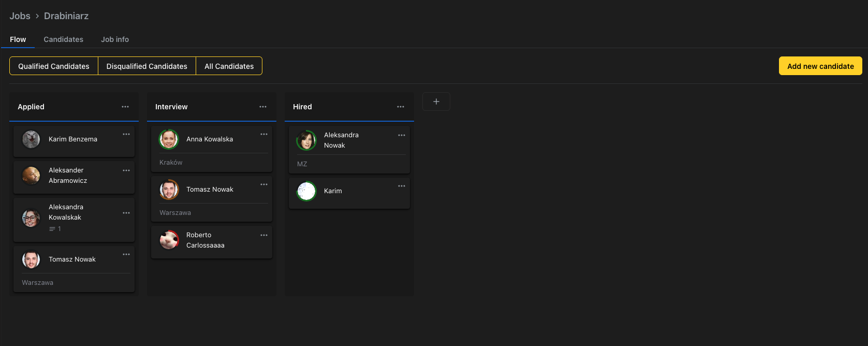Screen dimensions: 868x346
Task: Add a new stage column with plus
Action: click(x=436, y=102)
